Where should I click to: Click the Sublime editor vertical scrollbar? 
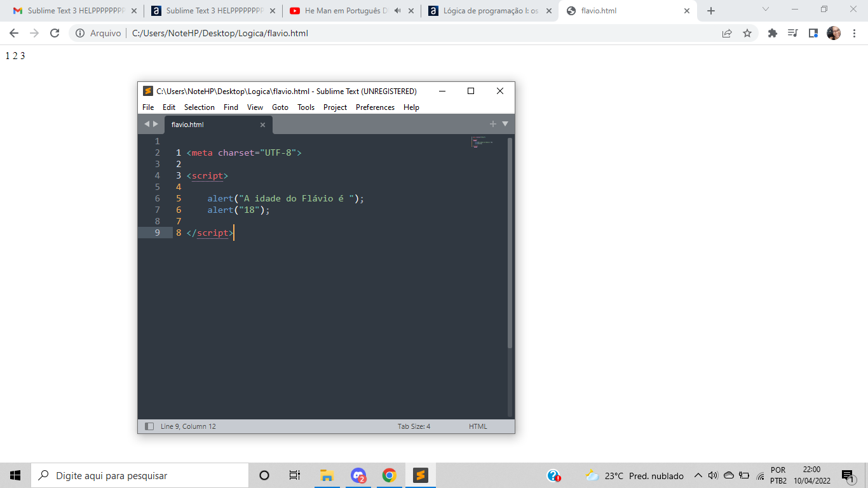tap(510, 243)
